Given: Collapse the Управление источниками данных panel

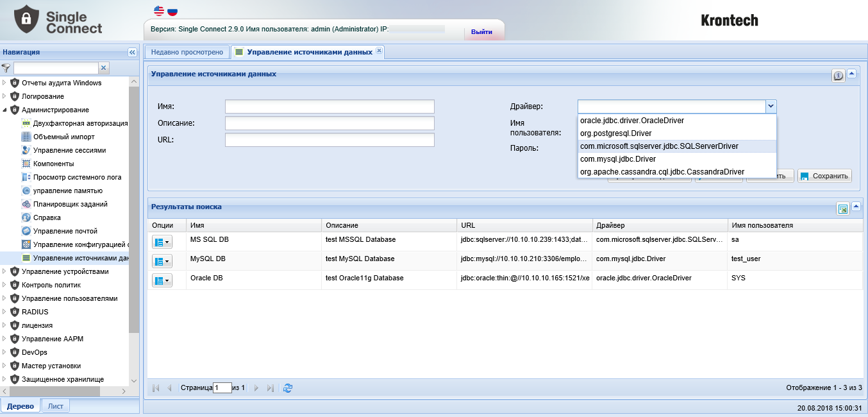Looking at the screenshot, I should (852, 74).
